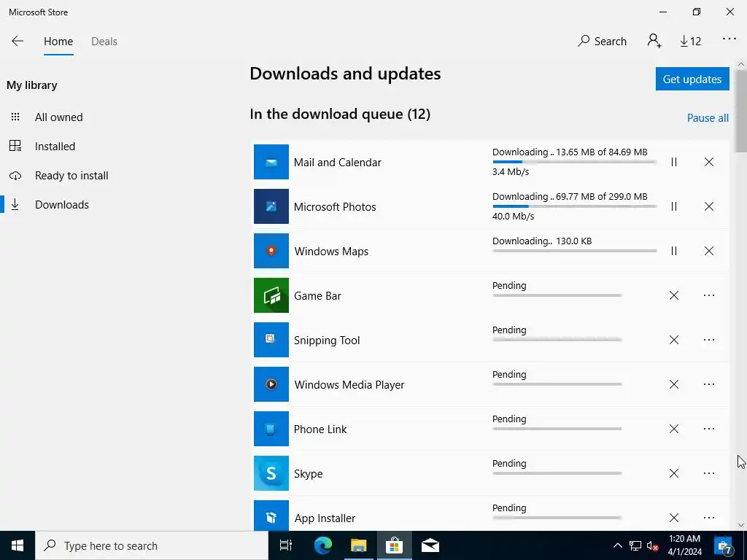The width and height of the screenshot is (747, 560).
Task: Go back with the back arrow
Action: coord(18,41)
